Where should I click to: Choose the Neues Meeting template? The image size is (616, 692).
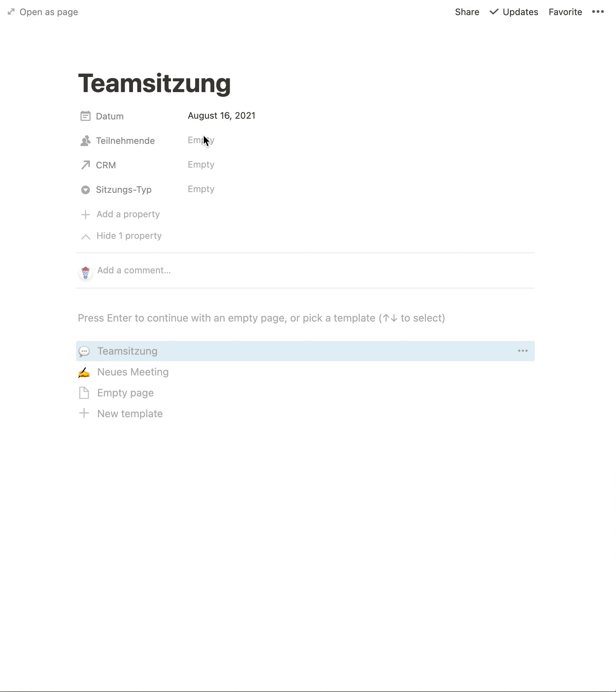(133, 372)
